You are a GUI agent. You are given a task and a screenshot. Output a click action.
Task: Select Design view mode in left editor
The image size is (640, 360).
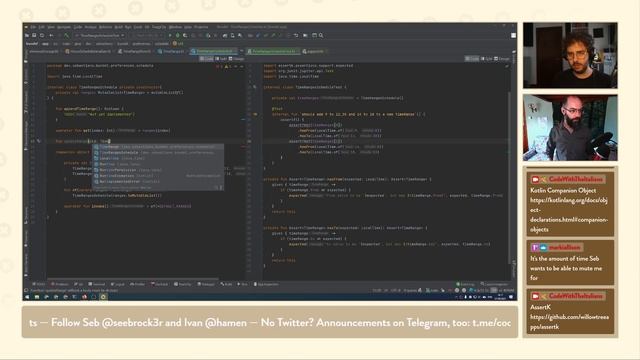pos(236,59)
